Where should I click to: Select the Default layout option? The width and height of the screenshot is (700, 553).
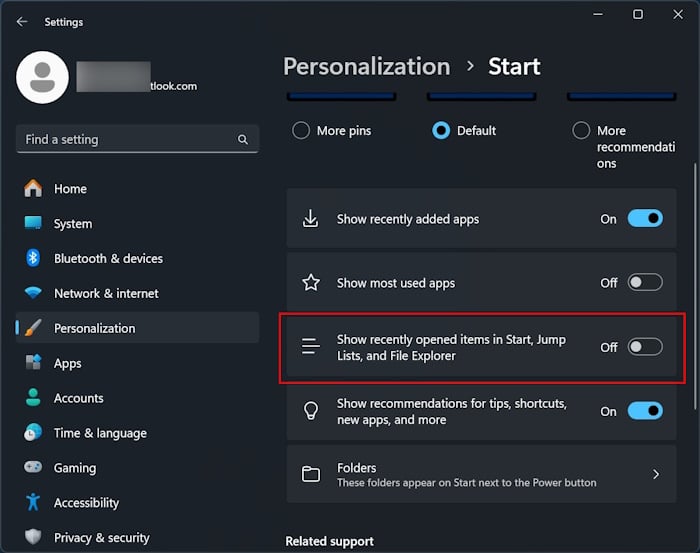click(x=441, y=131)
